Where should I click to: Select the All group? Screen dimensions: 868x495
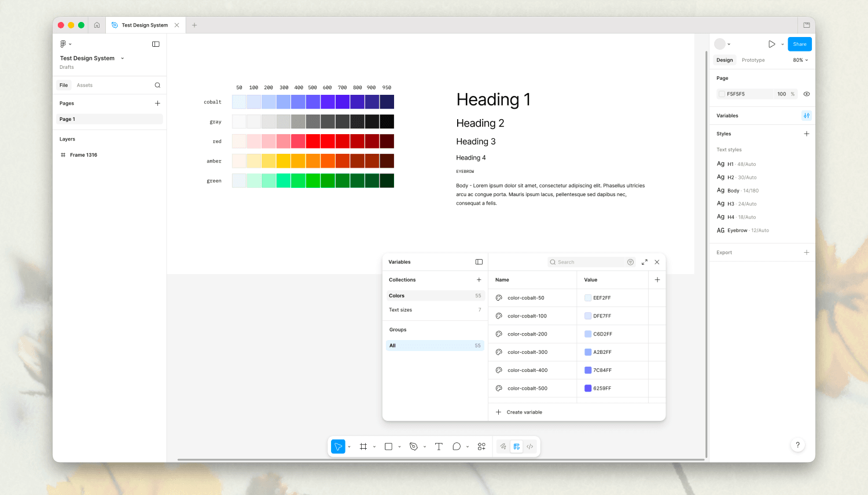[435, 345]
